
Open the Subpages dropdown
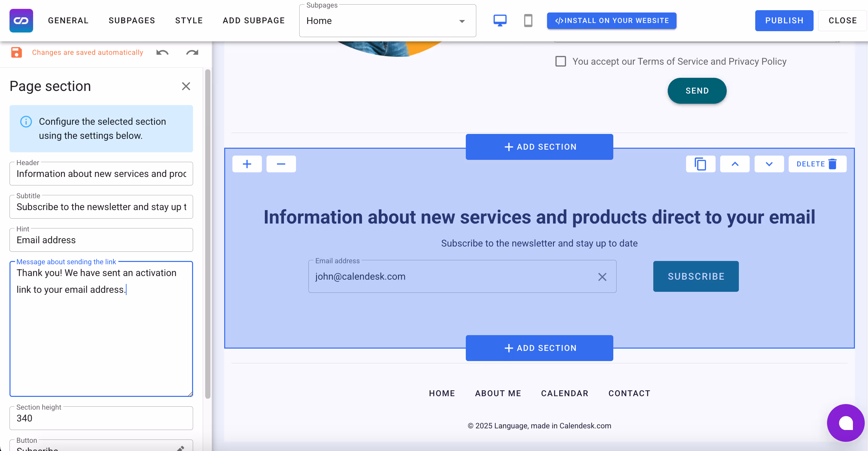[462, 21]
